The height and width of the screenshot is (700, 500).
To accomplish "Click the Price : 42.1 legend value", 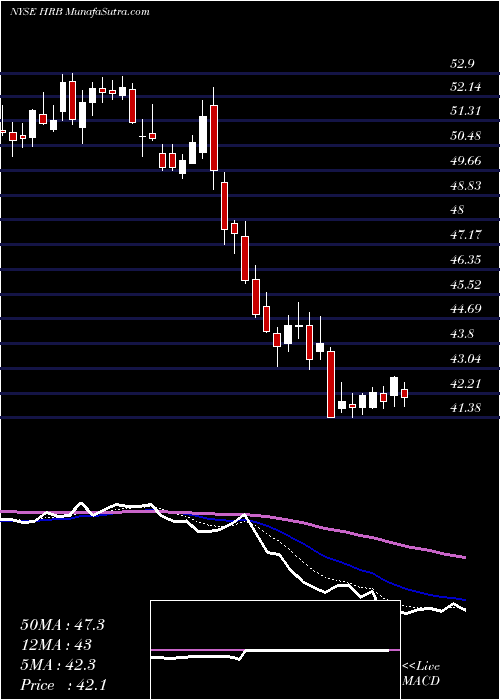I will [x=63, y=685].
